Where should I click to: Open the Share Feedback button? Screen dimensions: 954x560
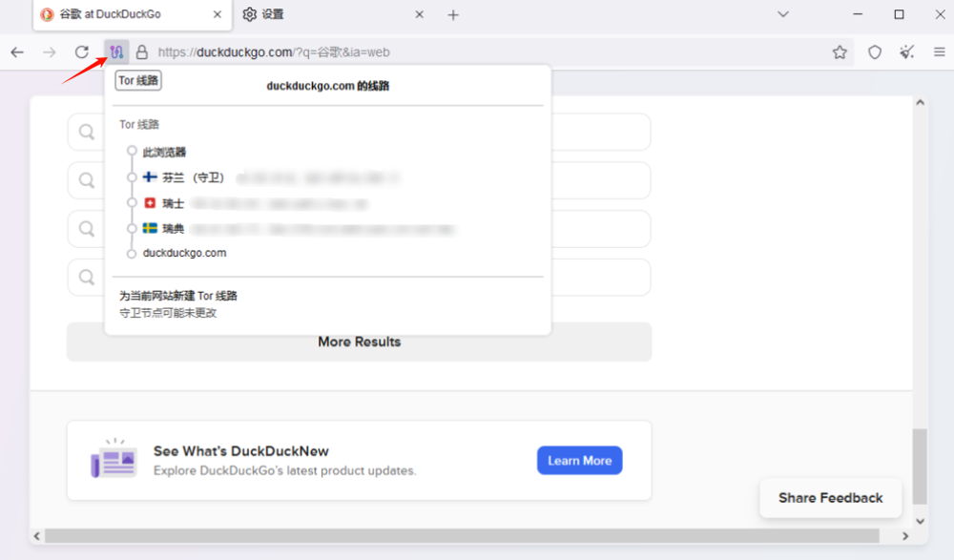click(830, 498)
